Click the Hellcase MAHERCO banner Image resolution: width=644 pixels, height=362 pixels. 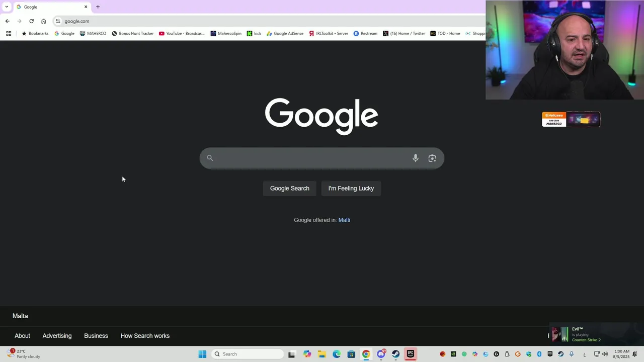point(571,119)
